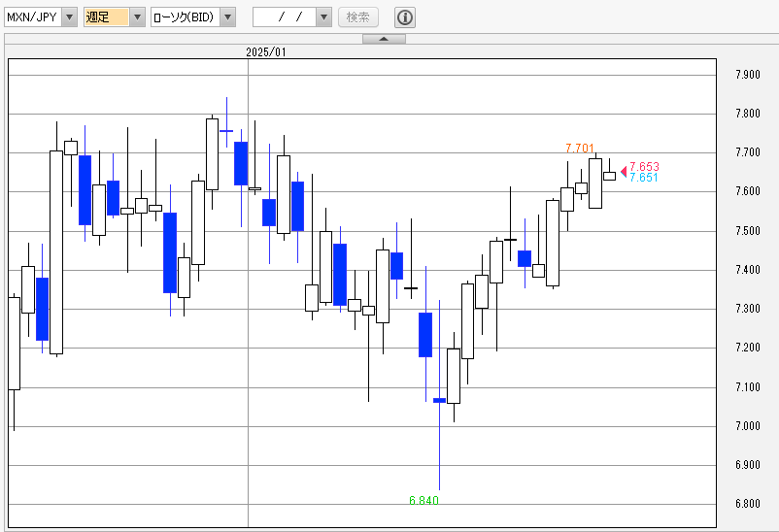
Task: Click the 7.600 price axis label
Action: [748, 191]
